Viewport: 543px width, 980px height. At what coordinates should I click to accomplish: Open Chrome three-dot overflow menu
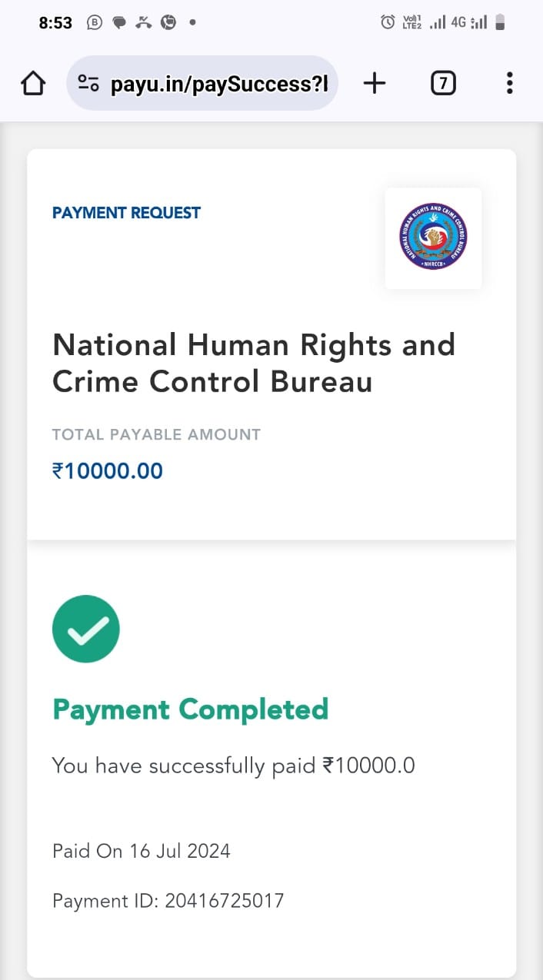[x=509, y=83]
